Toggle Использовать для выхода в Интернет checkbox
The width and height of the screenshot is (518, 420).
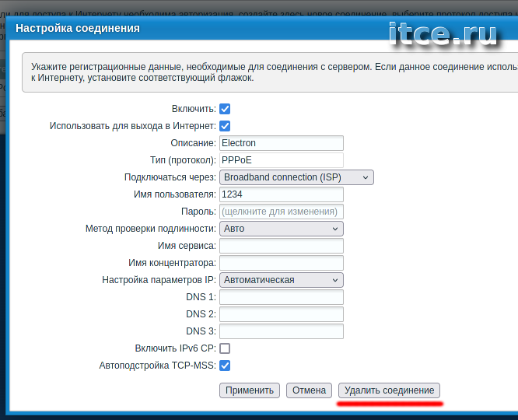pyautogui.click(x=225, y=126)
